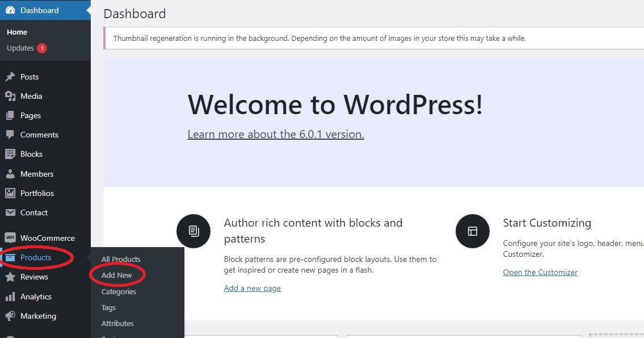Select Home under Dashboard
This screenshot has width=644, height=338.
[17, 32]
